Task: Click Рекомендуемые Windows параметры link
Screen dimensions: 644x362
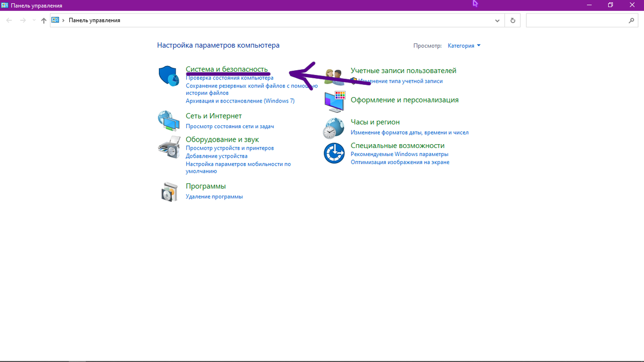Action: point(399,154)
